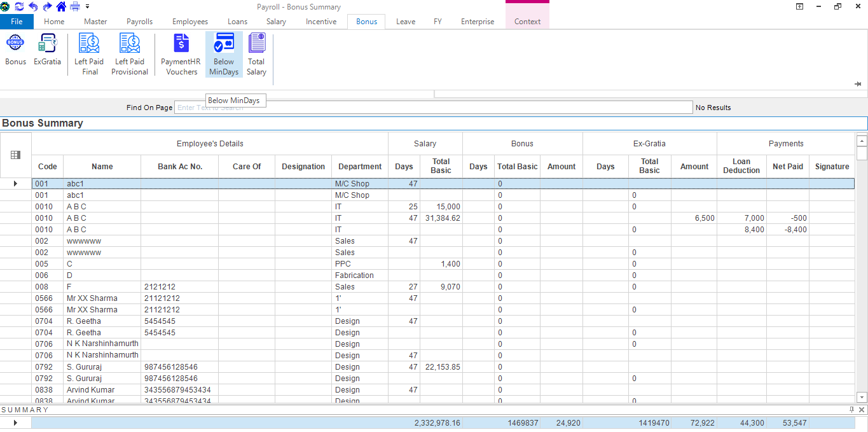Click the Payments band header
868x432 pixels.
(x=786, y=144)
